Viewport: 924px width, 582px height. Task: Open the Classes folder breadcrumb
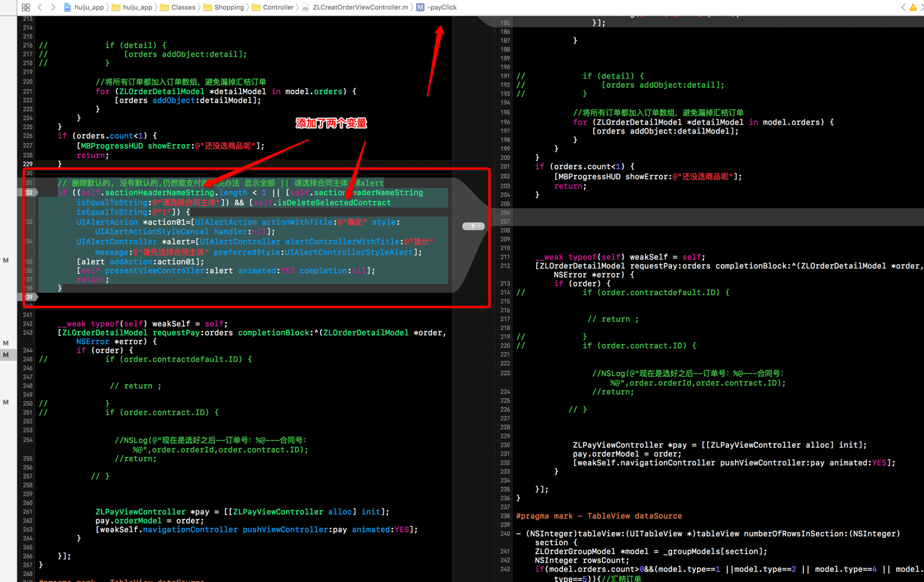tap(178, 7)
